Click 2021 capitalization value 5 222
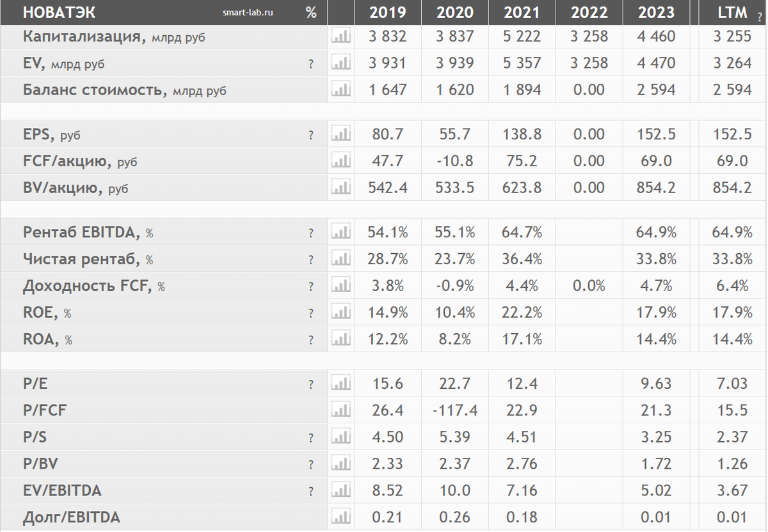 coord(522,36)
